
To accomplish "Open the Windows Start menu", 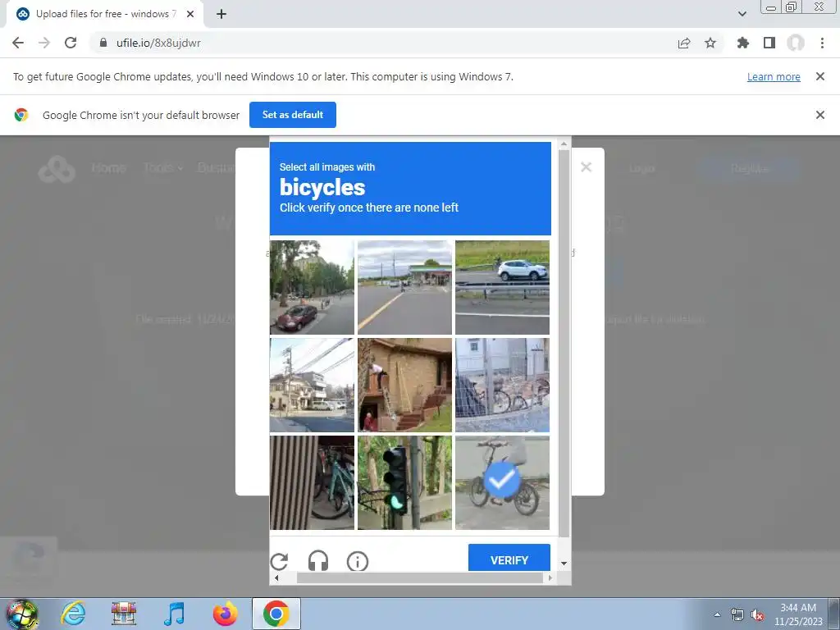I will pos(22,614).
